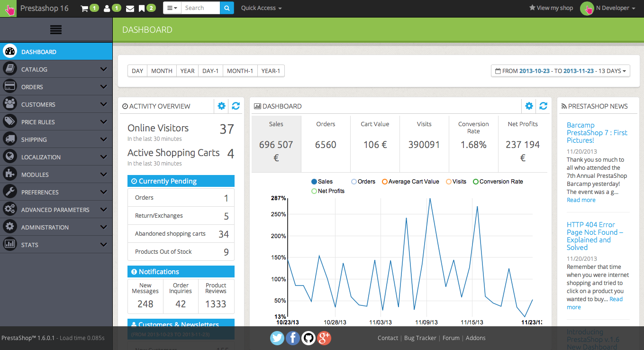
Task: Open the envelope messages icon in header
Action: [x=129, y=8]
